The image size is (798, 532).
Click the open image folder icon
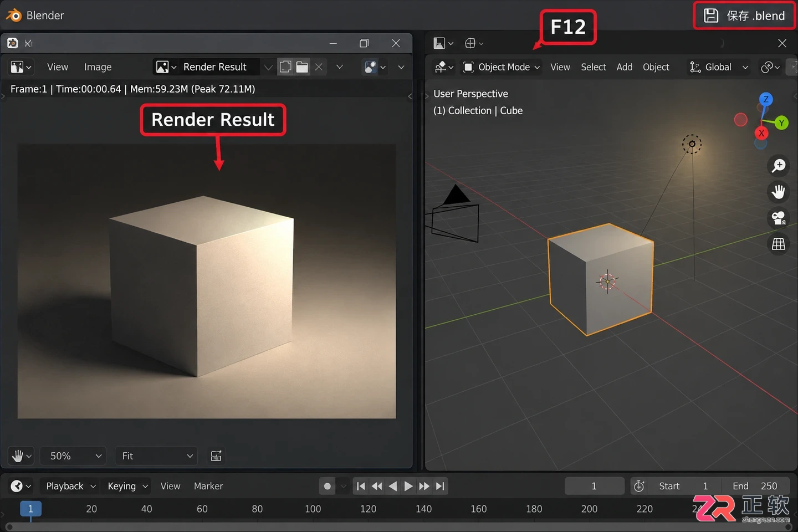coord(302,67)
